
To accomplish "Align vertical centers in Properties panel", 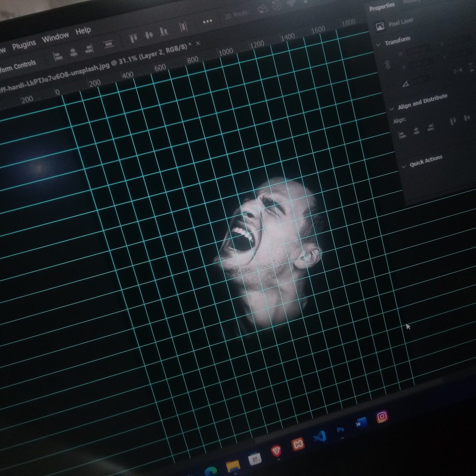I will pyautogui.click(x=467, y=117).
